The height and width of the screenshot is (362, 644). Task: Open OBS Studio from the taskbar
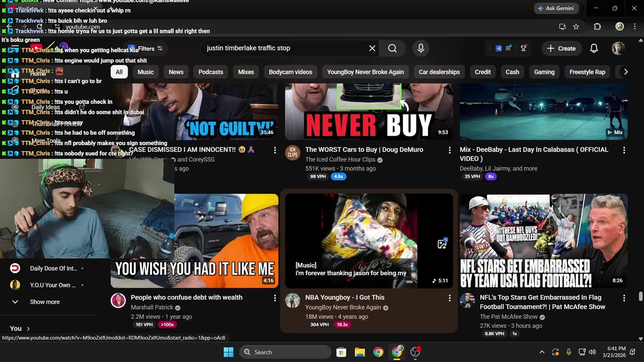point(416,352)
